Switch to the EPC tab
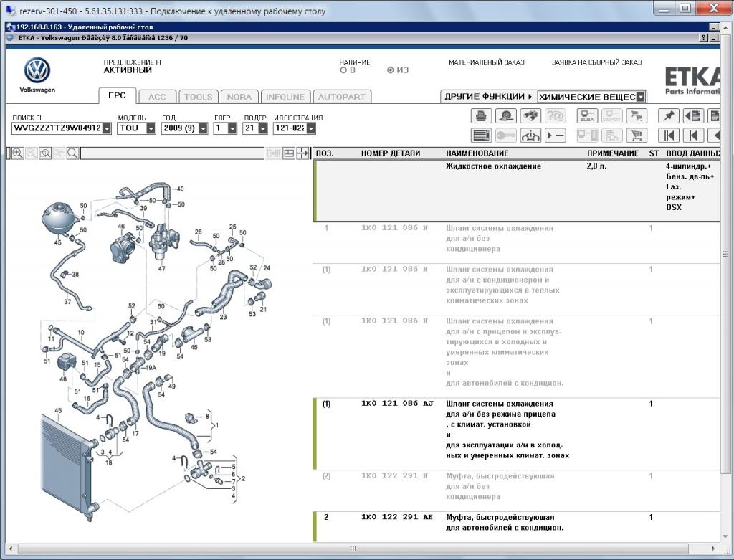 (117, 95)
